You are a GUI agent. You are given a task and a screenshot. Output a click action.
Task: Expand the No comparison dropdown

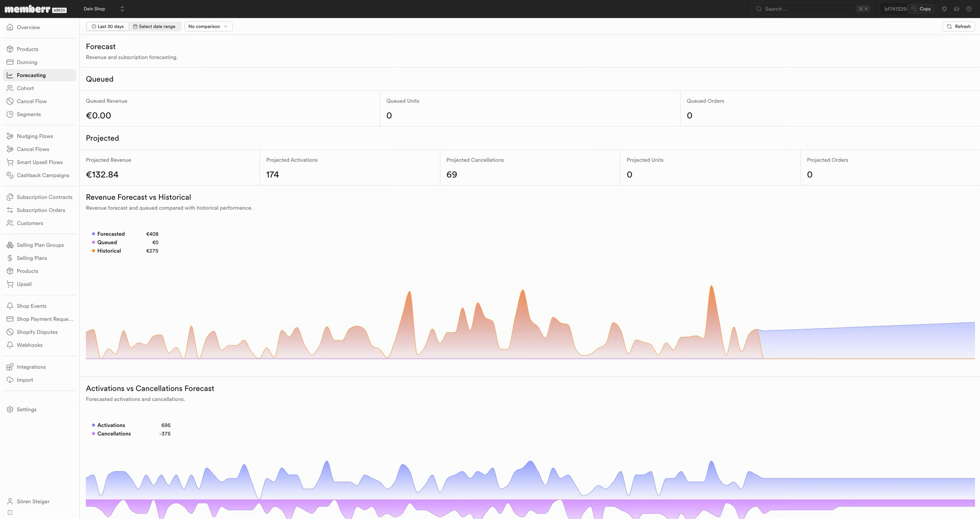click(208, 26)
